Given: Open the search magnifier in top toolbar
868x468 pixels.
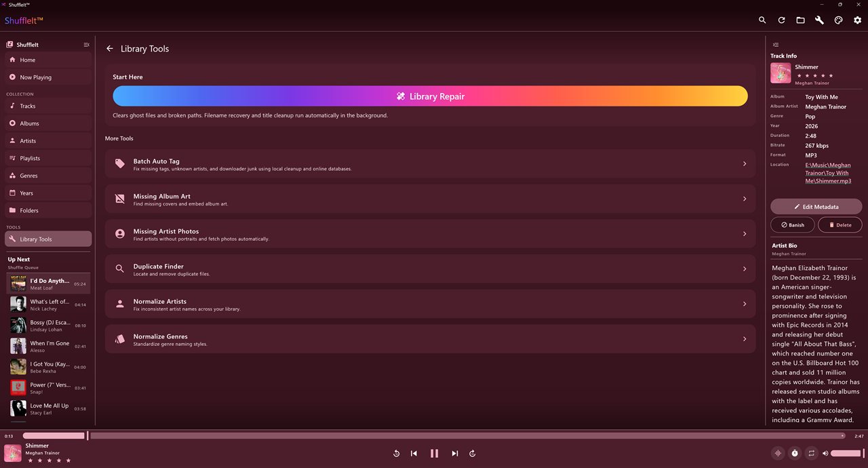Looking at the screenshot, I should click(762, 20).
